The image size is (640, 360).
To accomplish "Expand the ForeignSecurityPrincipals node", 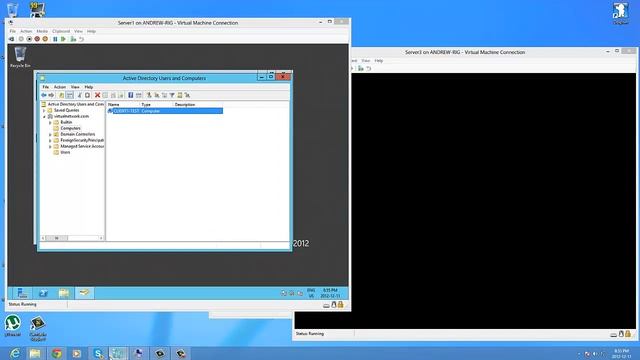I will click(51, 140).
